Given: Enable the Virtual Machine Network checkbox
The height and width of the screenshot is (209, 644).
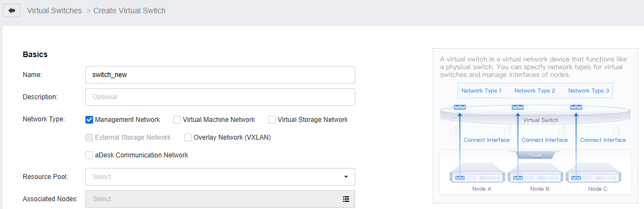Looking at the screenshot, I should pos(177,120).
